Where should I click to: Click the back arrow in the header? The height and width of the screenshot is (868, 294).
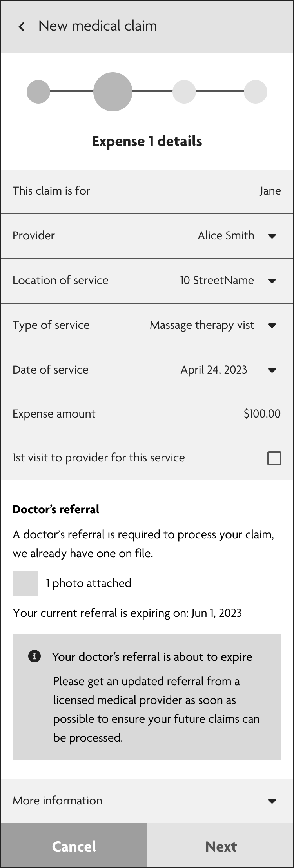click(21, 26)
